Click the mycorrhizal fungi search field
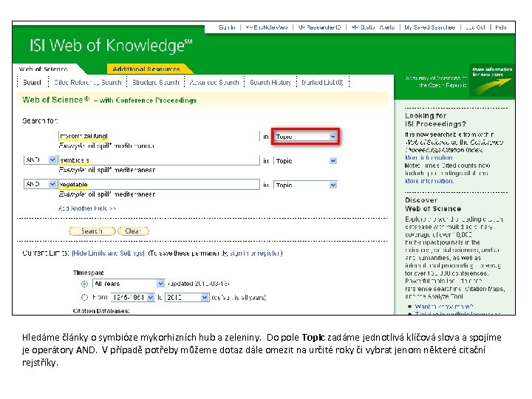 [159, 136]
